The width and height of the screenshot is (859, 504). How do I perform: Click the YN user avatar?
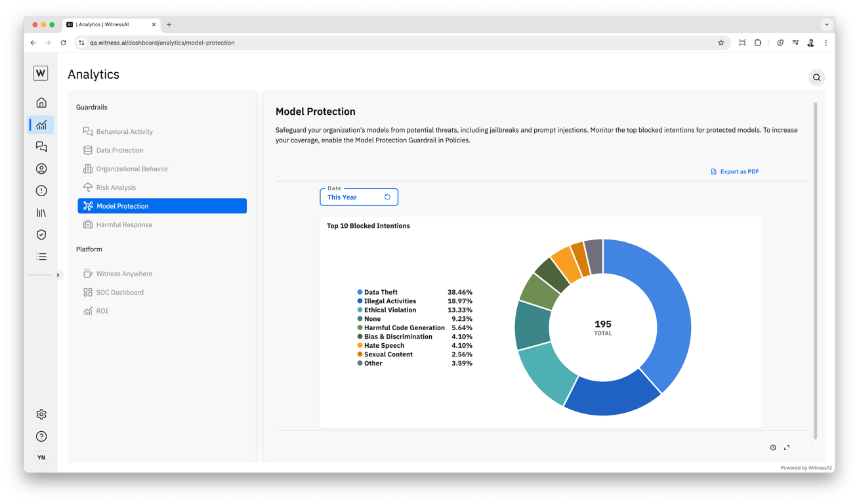coord(41,457)
